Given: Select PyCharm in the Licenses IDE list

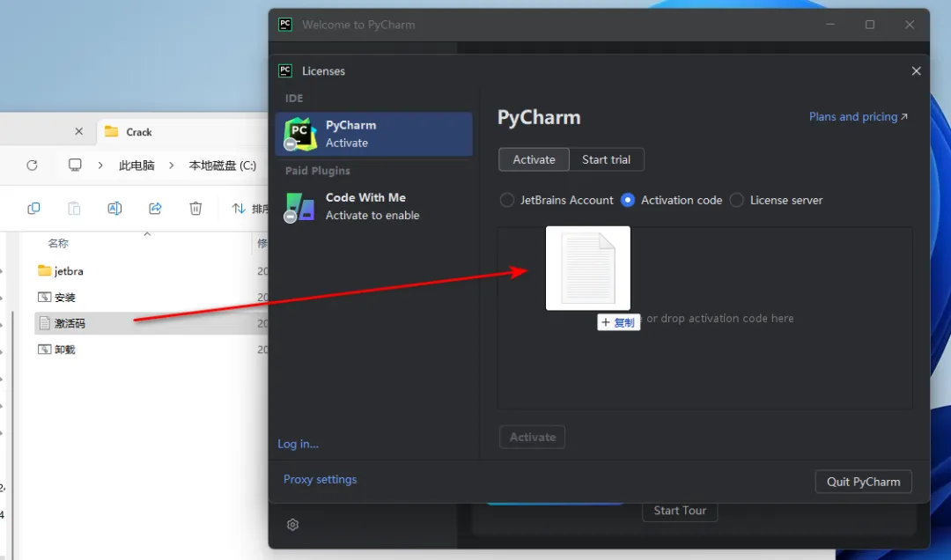Looking at the screenshot, I should coord(373,134).
